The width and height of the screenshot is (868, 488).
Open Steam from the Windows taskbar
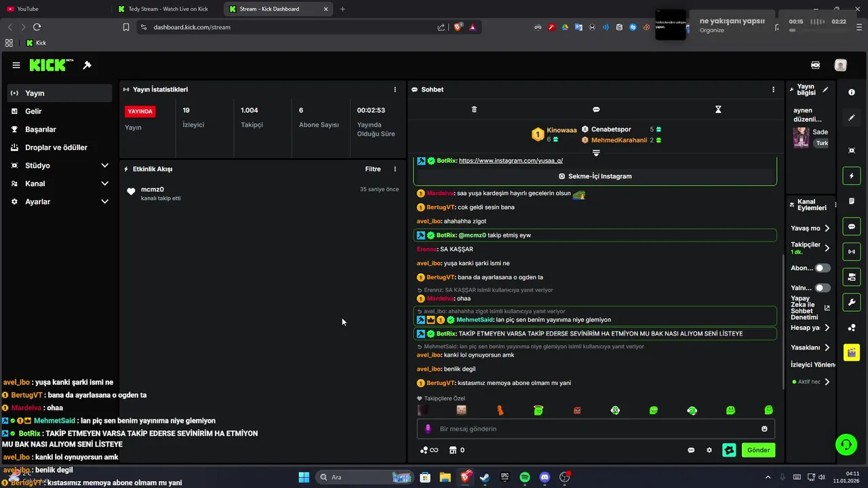pos(484,477)
